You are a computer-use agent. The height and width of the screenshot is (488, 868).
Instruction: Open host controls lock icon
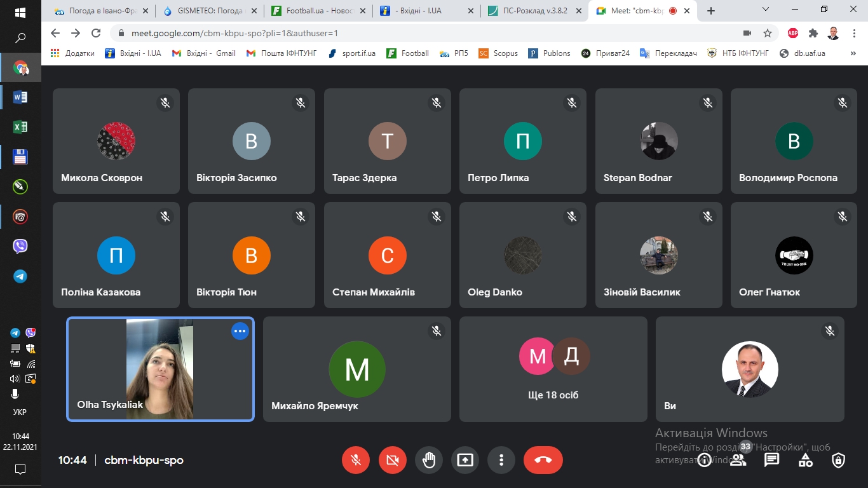[x=839, y=460]
